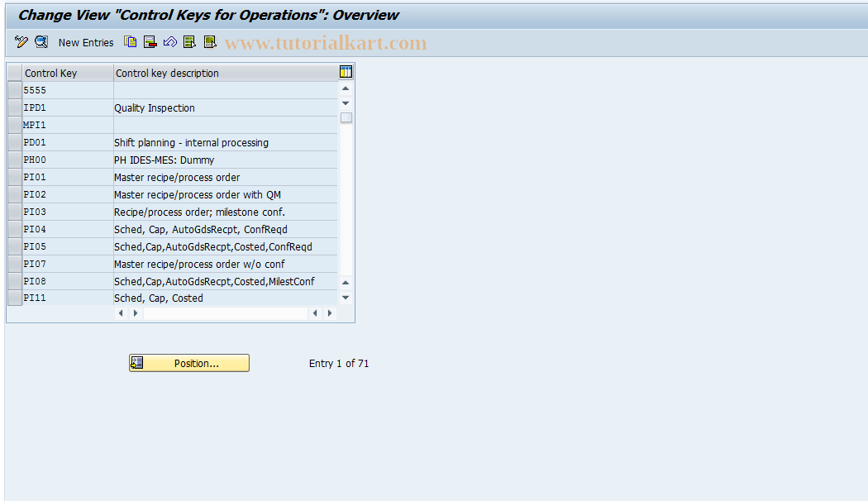This screenshot has width=868, height=501.
Task: Click the Copy As icon
Action: pos(130,41)
